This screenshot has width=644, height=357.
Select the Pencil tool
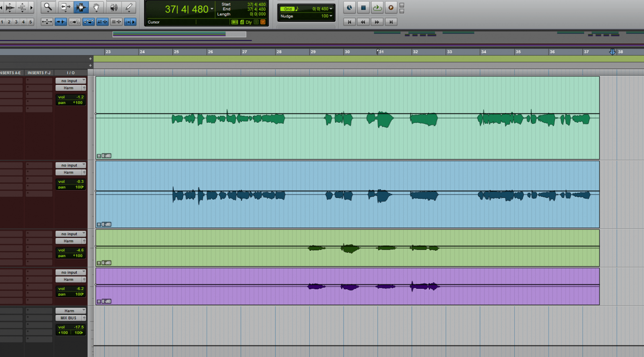(128, 8)
